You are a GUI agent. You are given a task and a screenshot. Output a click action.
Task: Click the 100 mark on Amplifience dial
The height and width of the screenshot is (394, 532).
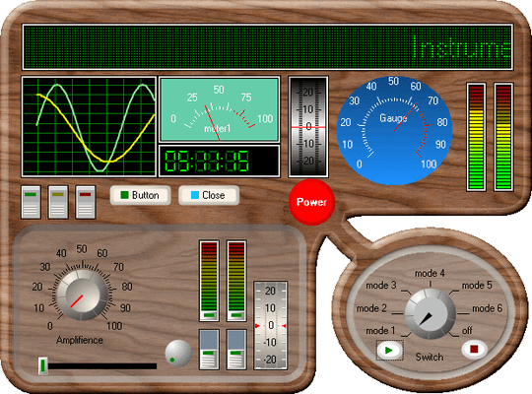coord(114,326)
